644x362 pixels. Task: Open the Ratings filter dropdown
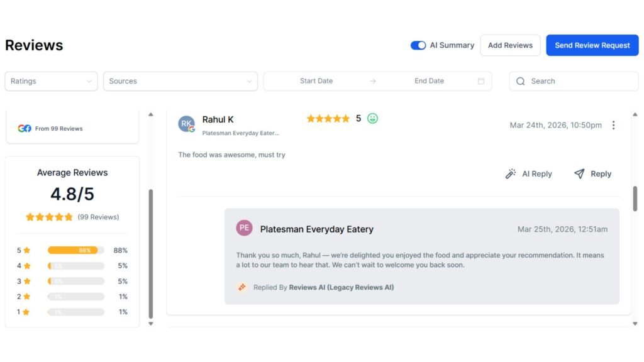click(x=50, y=81)
